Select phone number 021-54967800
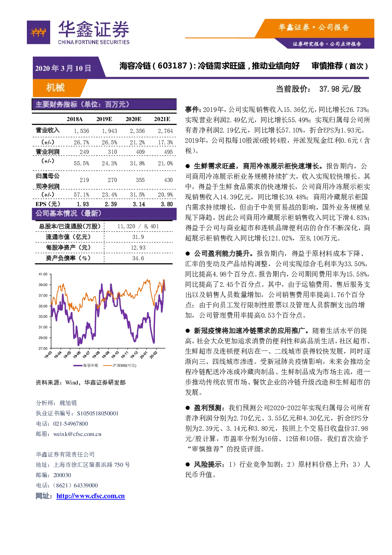The height and width of the screenshot is (555, 392). [71, 424]
